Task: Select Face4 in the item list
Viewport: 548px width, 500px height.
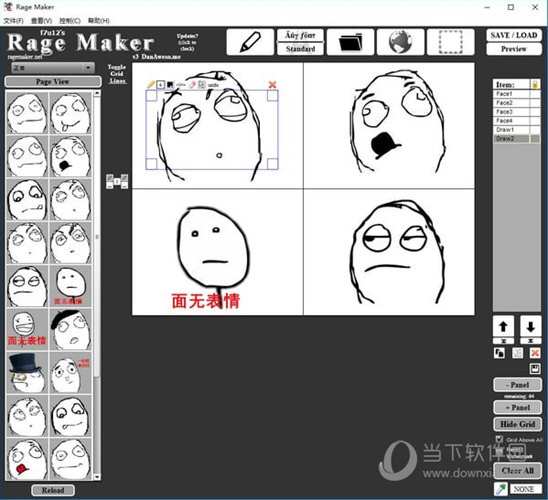Action: [516, 121]
